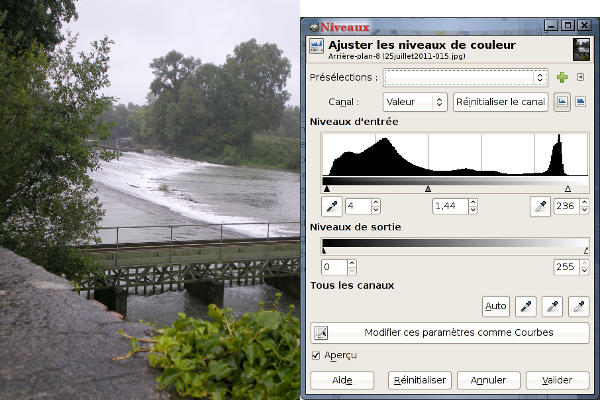600x400 pixels.
Task: Select the all-channels gray point eyedropper
Action: (551, 306)
